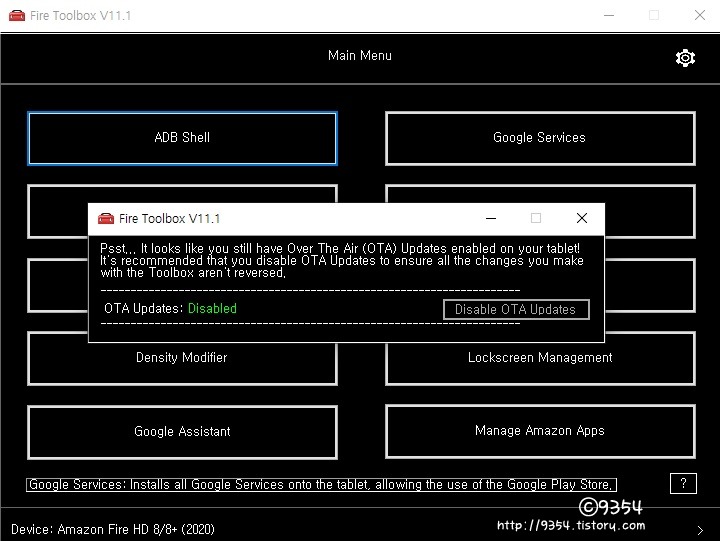Open the ADB Shell tool
The width and height of the screenshot is (720, 541).
click(182, 138)
